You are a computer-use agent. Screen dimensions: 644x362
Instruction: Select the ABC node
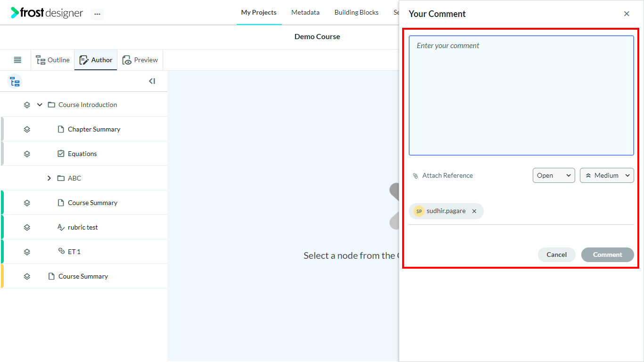click(74, 178)
